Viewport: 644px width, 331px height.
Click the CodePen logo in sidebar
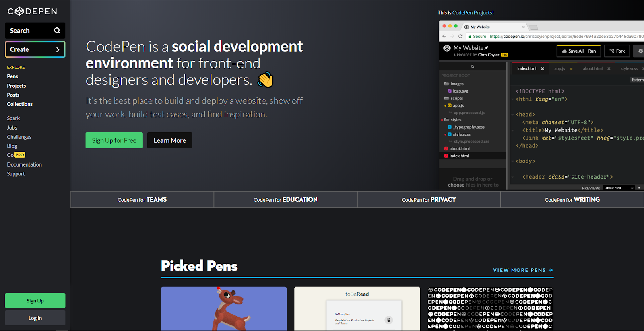point(32,11)
